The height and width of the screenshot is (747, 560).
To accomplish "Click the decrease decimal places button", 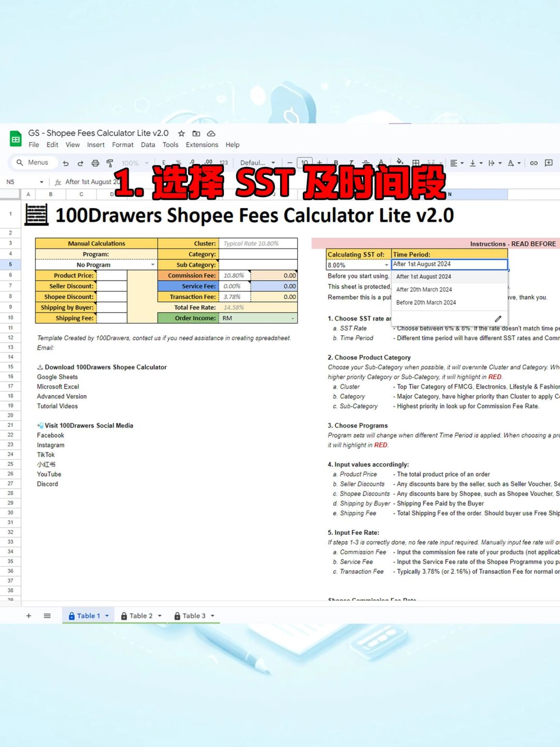I will pos(192,163).
